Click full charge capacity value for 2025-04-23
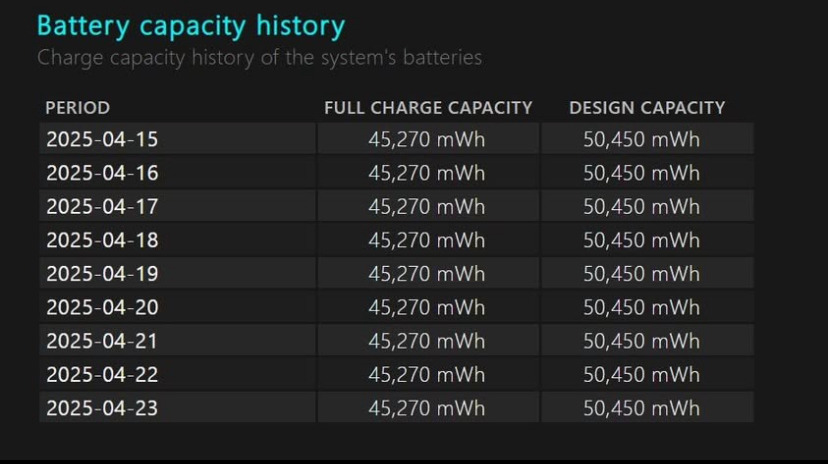This screenshot has width=828, height=464. click(x=427, y=408)
